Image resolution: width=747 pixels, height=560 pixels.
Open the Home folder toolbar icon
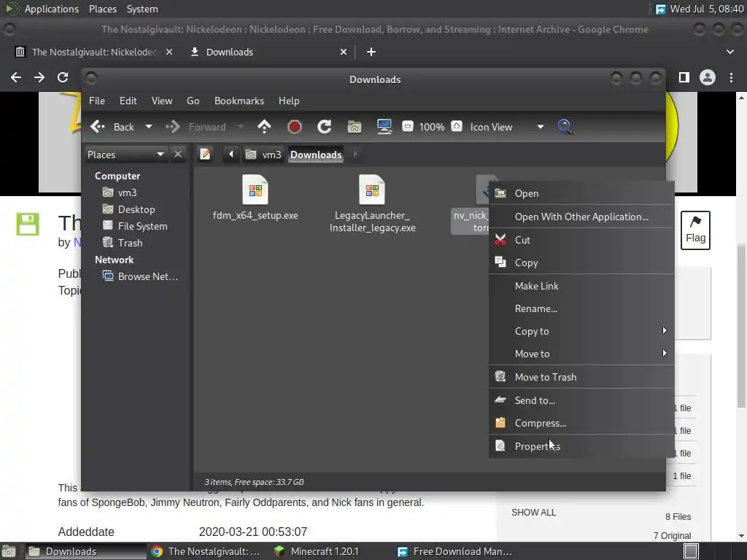coord(355,127)
